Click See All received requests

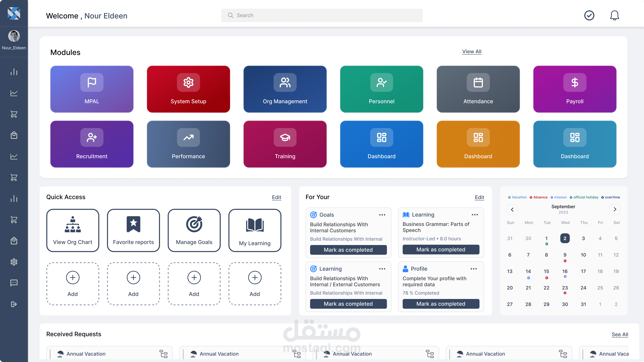coord(620,334)
